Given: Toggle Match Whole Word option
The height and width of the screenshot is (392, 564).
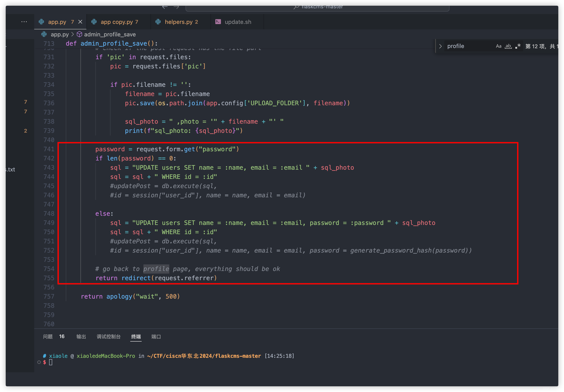Looking at the screenshot, I should pyautogui.click(x=508, y=46).
